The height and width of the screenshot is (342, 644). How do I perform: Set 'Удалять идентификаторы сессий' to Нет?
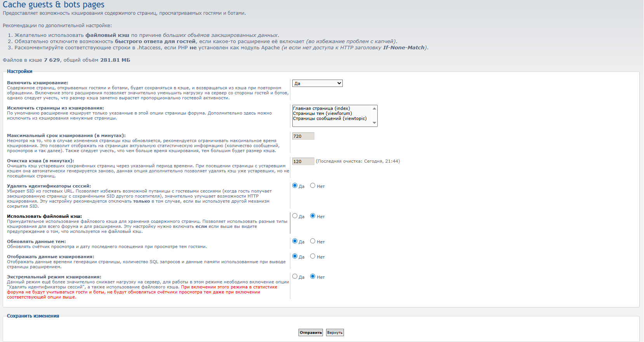tap(312, 186)
